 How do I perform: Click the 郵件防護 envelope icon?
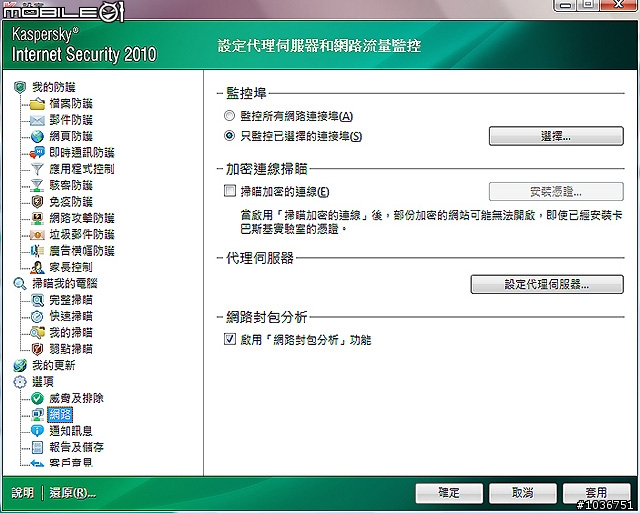coord(37,120)
